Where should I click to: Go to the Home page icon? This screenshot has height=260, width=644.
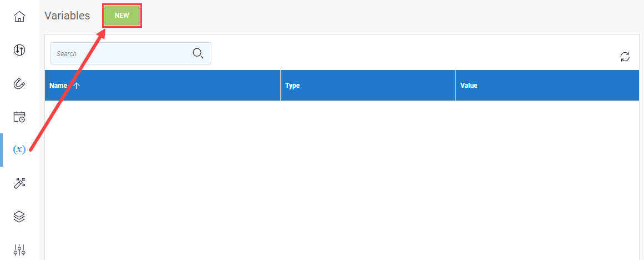pyautogui.click(x=19, y=17)
